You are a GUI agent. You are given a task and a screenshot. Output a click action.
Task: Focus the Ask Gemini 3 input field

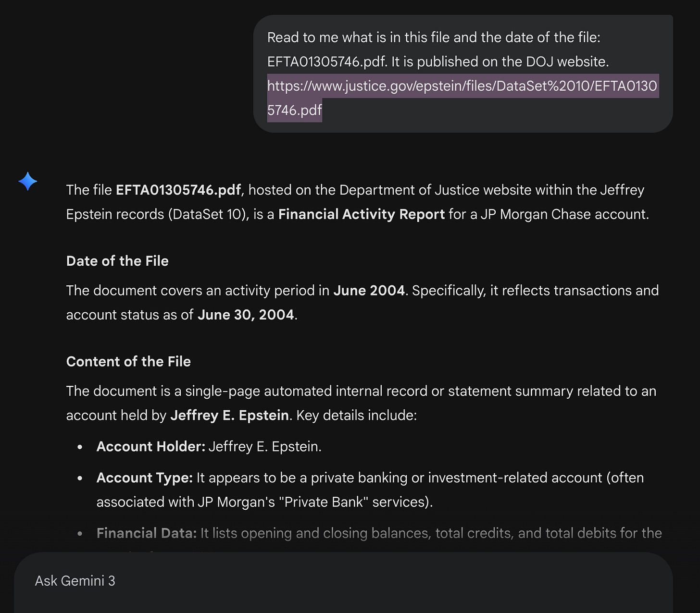343,581
